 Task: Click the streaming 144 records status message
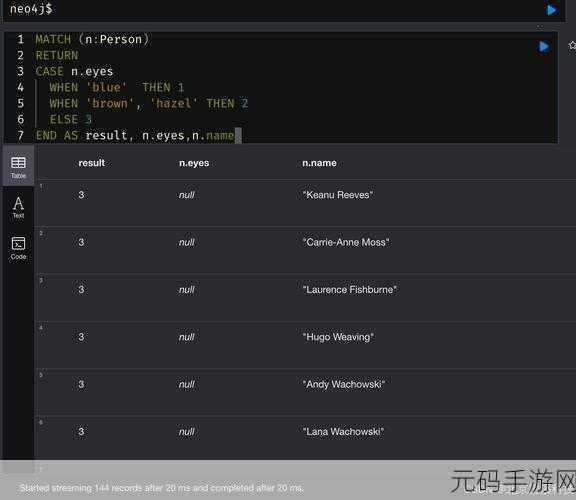pos(162,488)
